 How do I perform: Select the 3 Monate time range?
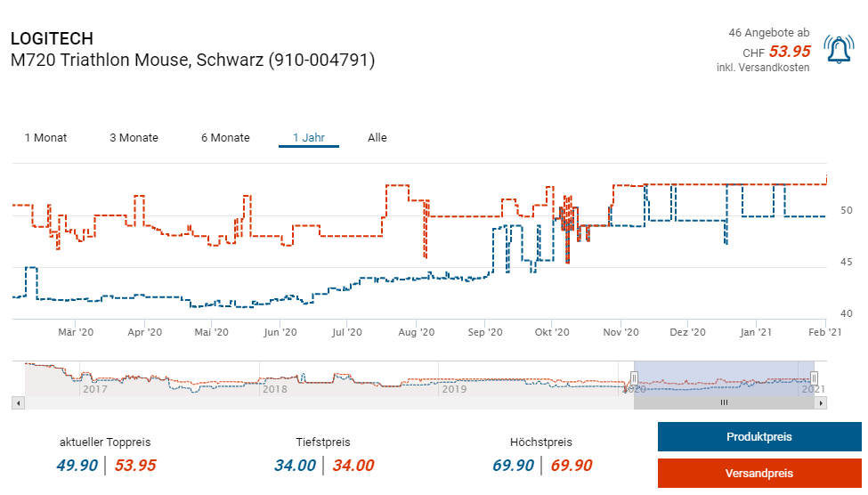[x=134, y=138]
